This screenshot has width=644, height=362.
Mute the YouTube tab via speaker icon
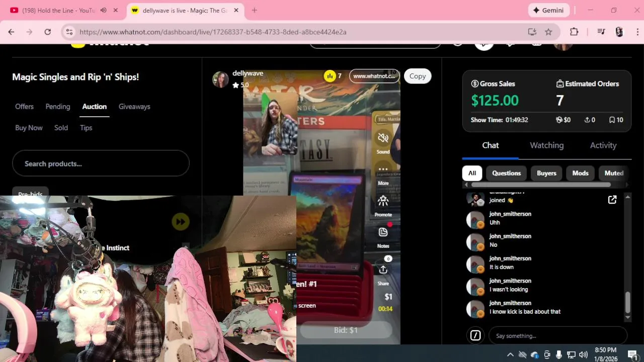103,10
